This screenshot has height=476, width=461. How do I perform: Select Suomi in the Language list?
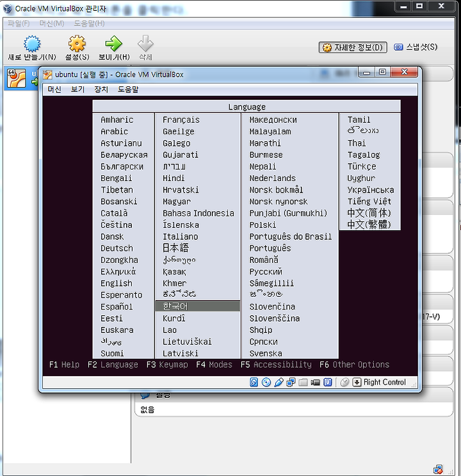pos(112,353)
